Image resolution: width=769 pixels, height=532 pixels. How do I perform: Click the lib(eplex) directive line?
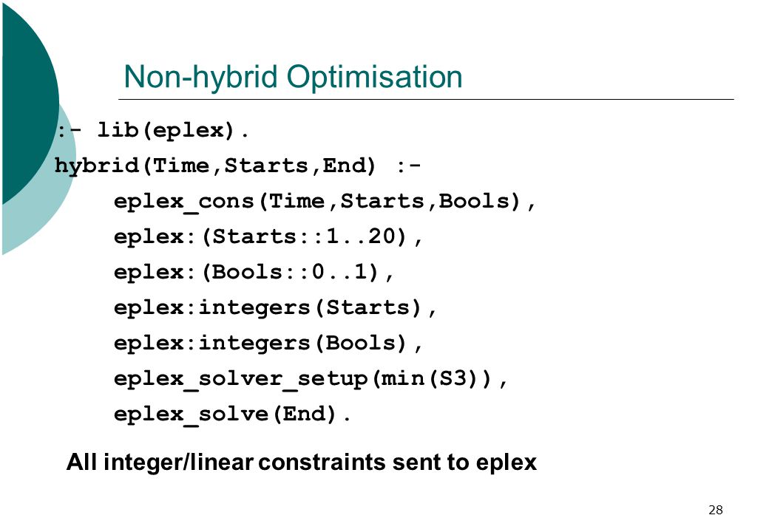152,130
